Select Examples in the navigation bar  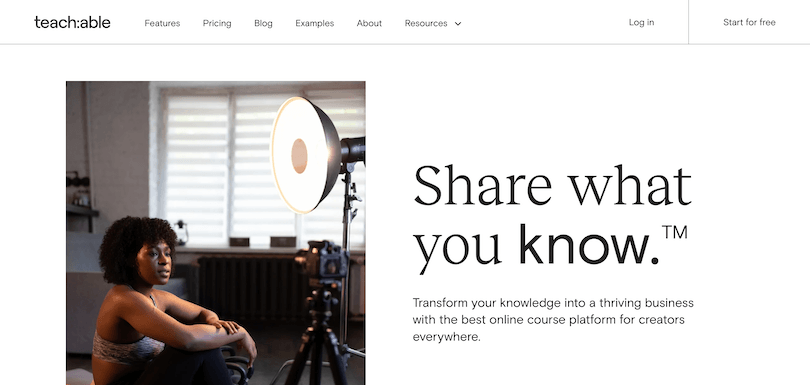point(315,23)
